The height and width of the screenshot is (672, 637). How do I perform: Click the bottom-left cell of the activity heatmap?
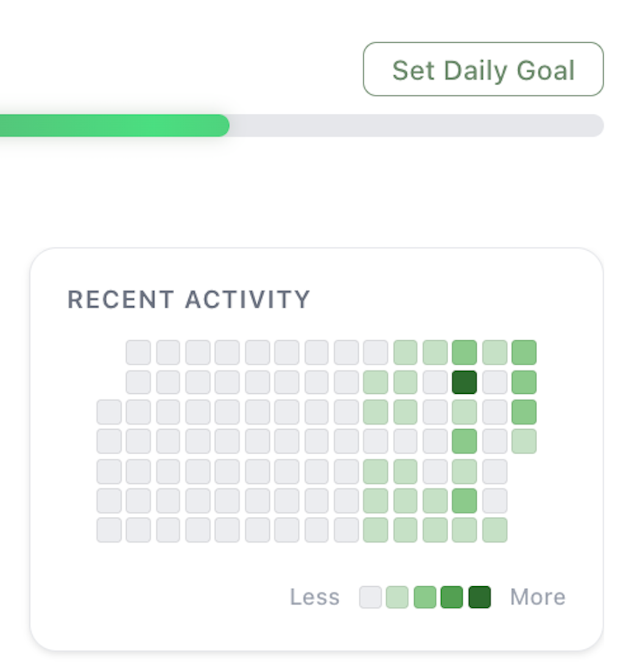(109, 530)
